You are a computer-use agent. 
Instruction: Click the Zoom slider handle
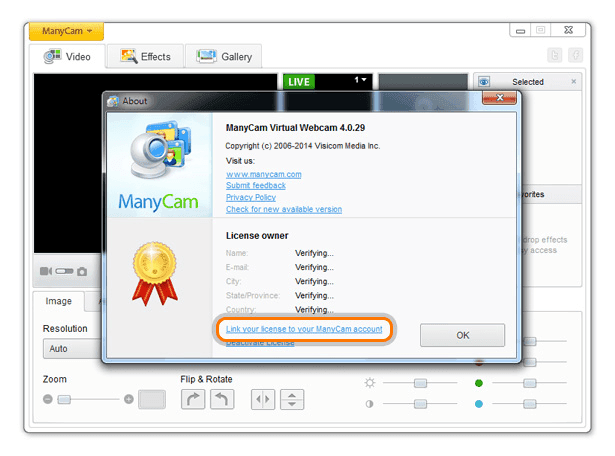click(64, 400)
